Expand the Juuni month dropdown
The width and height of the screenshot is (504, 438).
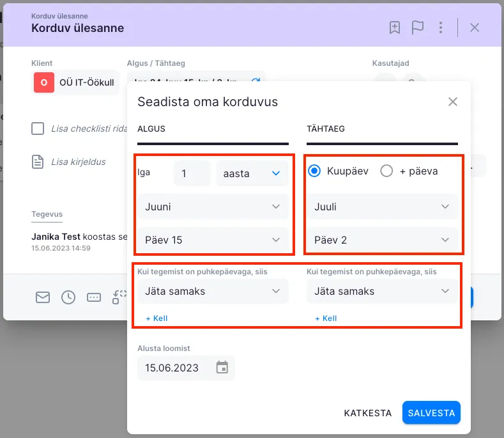tap(213, 207)
